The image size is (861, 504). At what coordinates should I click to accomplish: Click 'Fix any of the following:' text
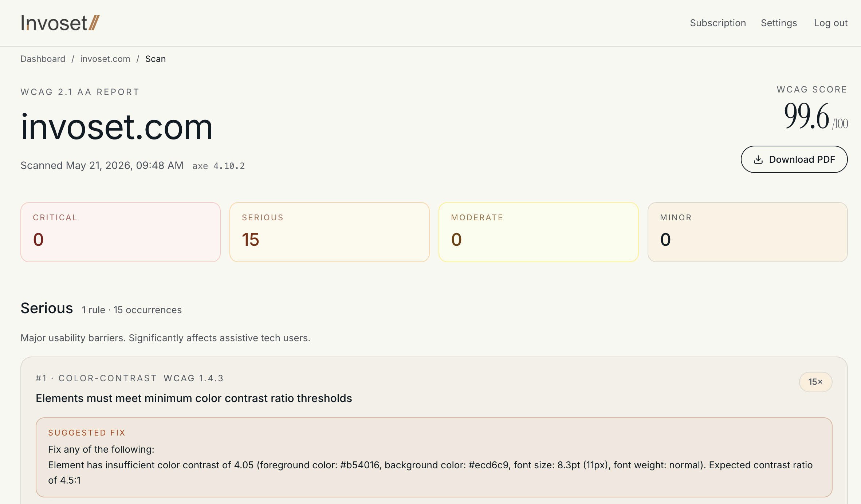tap(101, 449)
